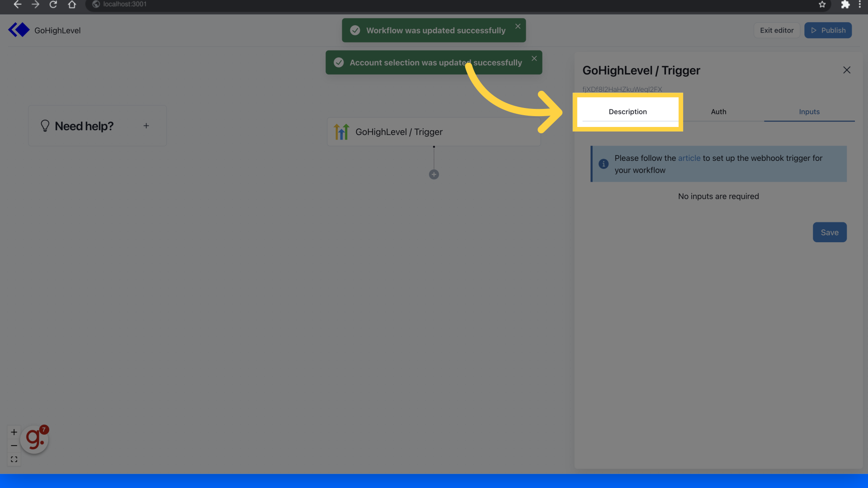
Task: Click the browser forward arrow
Action: coord(35,5)
